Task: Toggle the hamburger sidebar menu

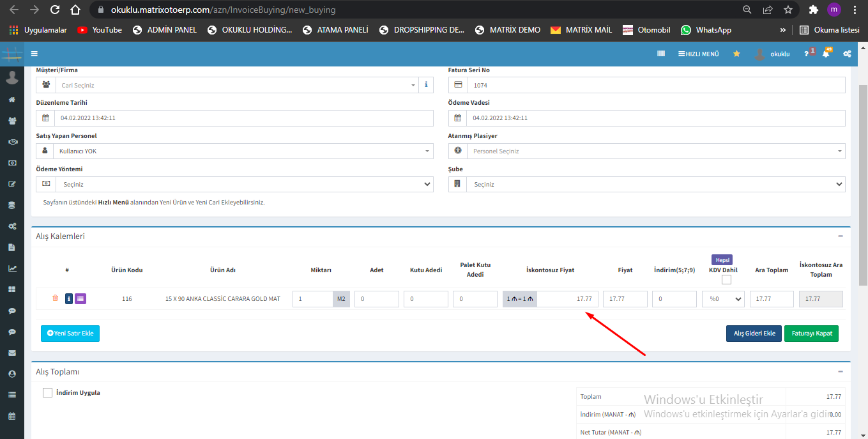Action: point(34,54)
